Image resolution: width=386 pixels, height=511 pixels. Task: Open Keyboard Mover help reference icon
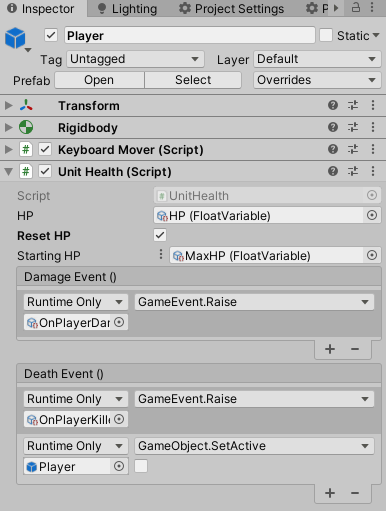point(333,149)
